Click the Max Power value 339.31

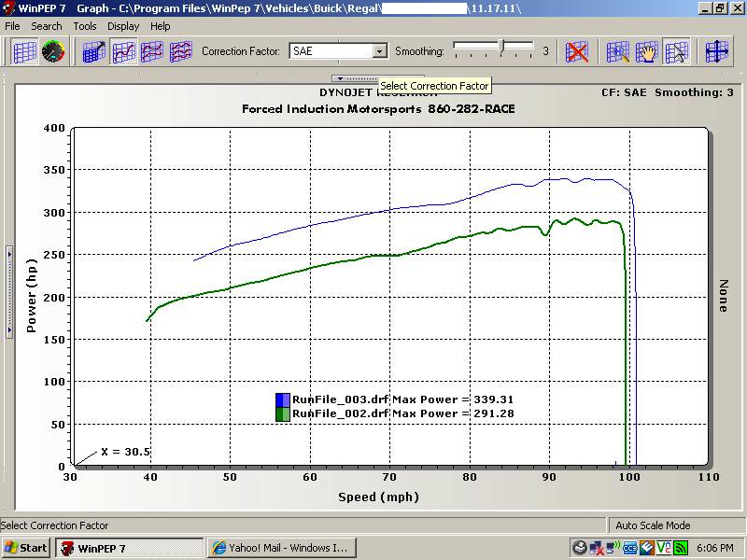click(x=494, y=399)
